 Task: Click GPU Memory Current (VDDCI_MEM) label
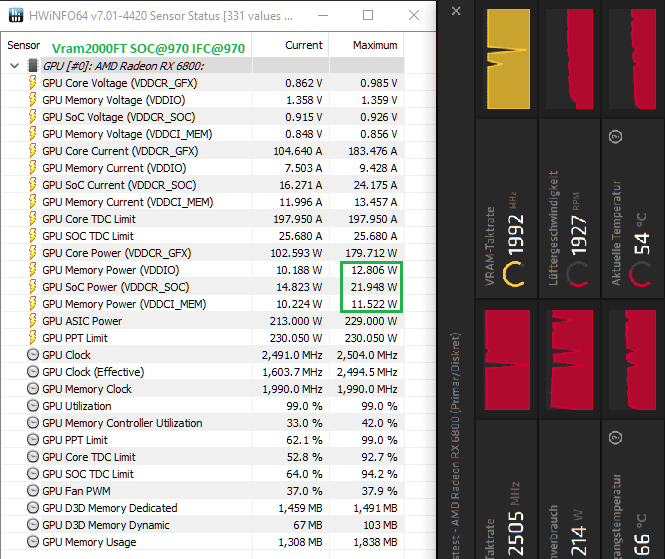[x=128, y=202]
